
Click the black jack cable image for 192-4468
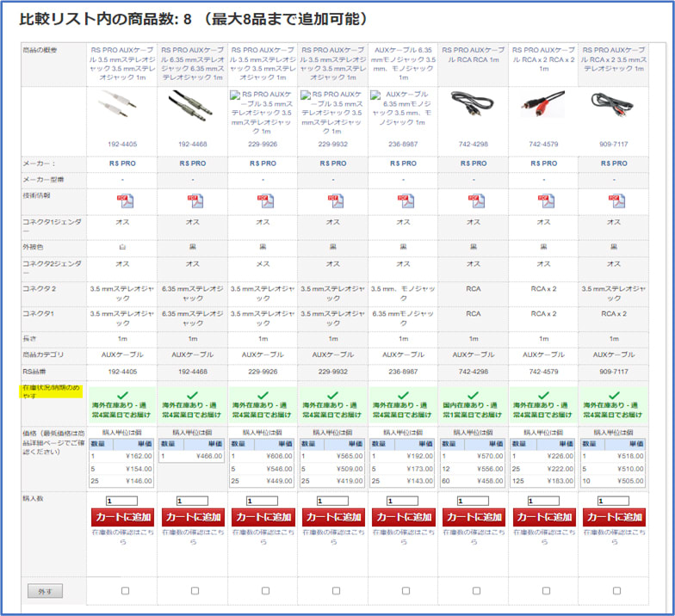click(x=191, y=105)
